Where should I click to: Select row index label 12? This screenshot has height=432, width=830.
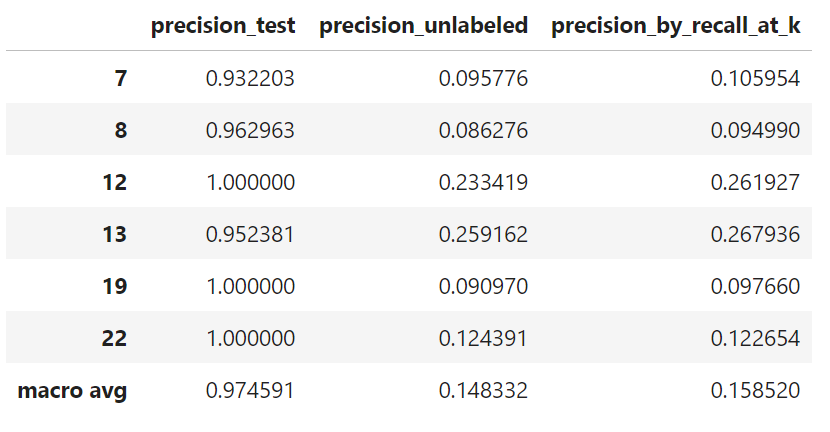point(114,183)
